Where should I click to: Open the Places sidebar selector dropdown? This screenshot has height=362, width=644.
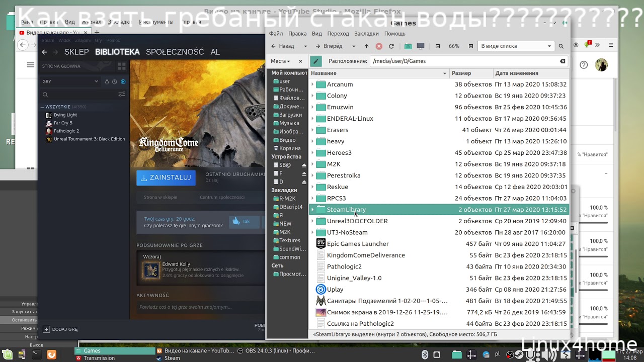[x=280, y=61]
